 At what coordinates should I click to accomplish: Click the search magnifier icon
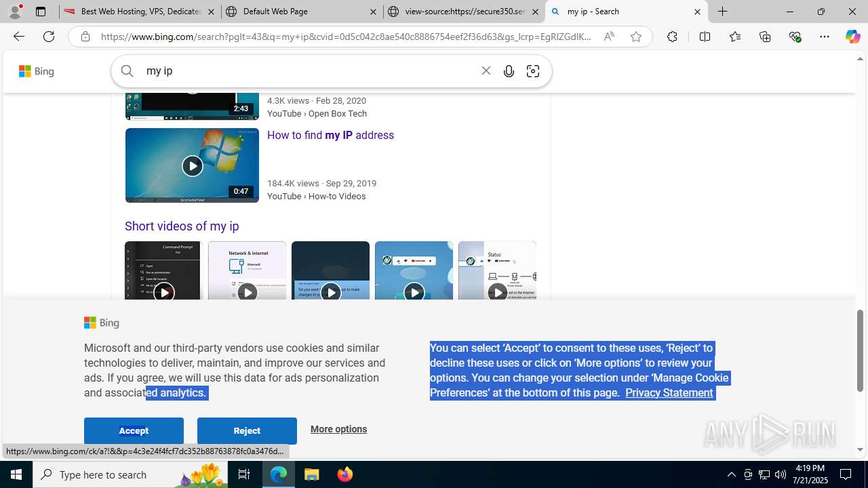[x=127, y=70]
